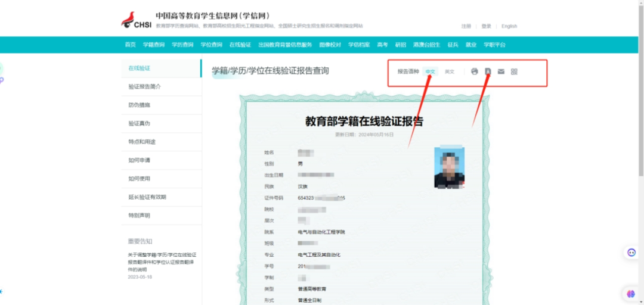Open 出国教育背景信息服务 menu item
This screenshot has width=644, height=305.
click(x=285, y=45)
